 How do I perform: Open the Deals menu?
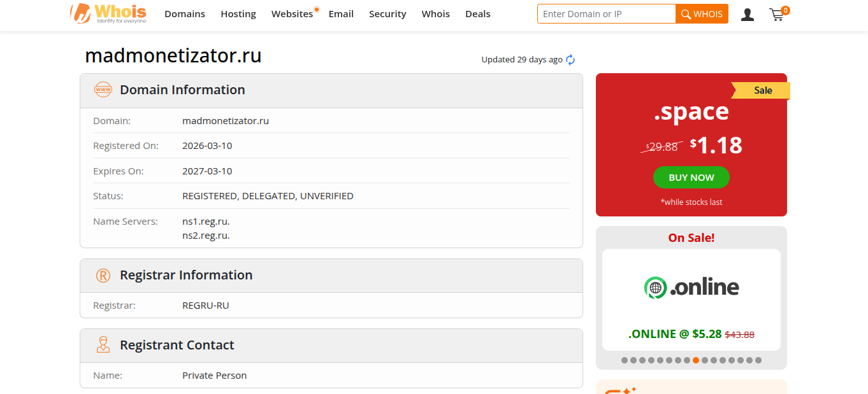tap(478, 14)
